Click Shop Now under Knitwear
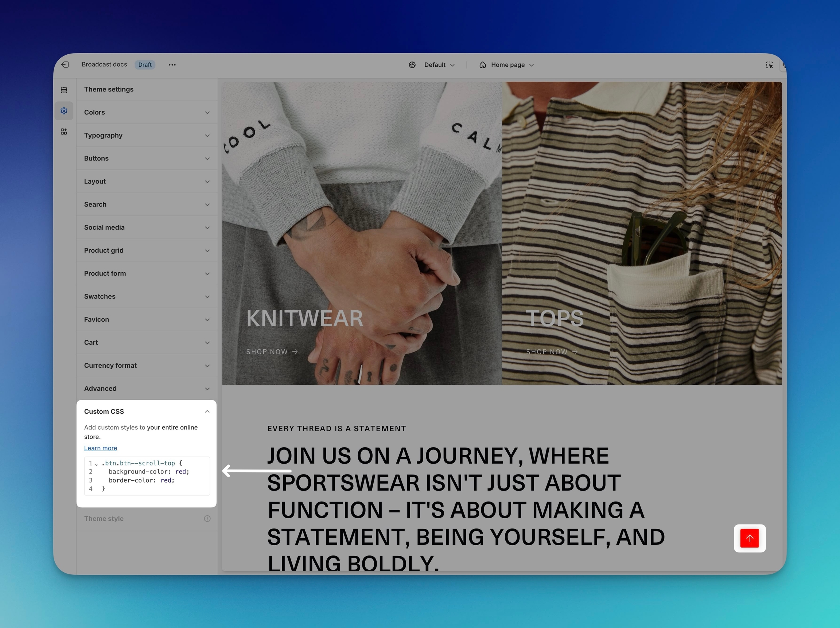The height and width of the screenshot is (628, 840). tap(272, 352)
